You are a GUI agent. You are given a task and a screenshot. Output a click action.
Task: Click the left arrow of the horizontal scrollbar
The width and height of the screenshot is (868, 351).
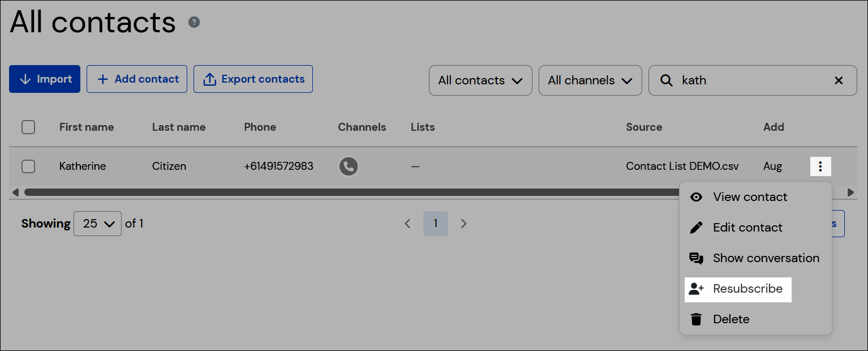tap(15, 192)
